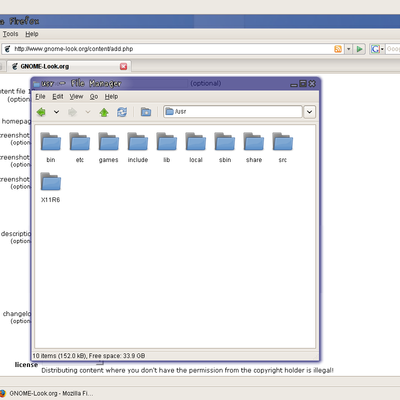Viewport: 400px width, 400px height.
Task: Open the View menu in File Manager
Action: coord(76,97)
